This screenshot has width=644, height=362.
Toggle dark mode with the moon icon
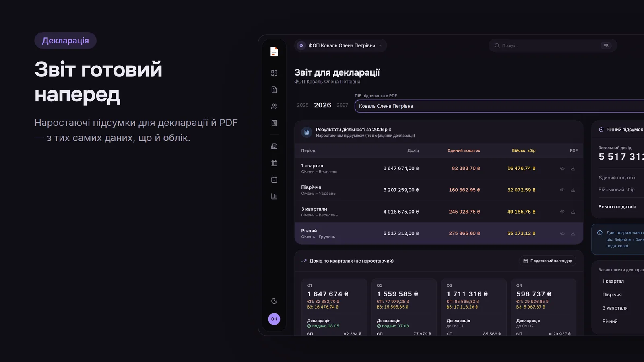click(x=274, y=301)
